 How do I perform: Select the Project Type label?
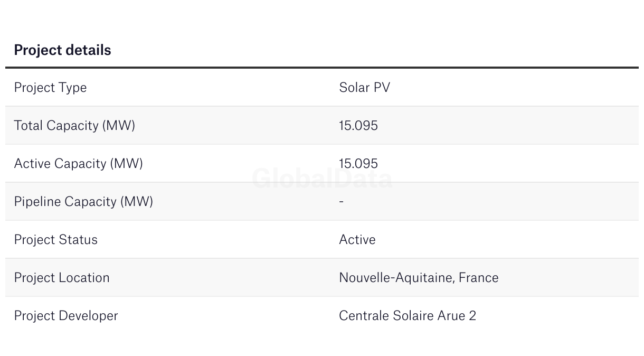pos(50,88)
